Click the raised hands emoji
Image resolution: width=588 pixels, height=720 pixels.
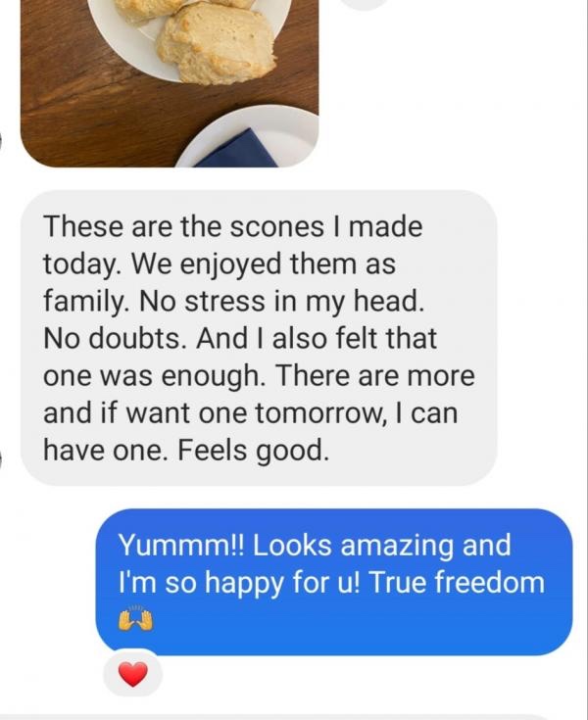[x=135, y=619]
